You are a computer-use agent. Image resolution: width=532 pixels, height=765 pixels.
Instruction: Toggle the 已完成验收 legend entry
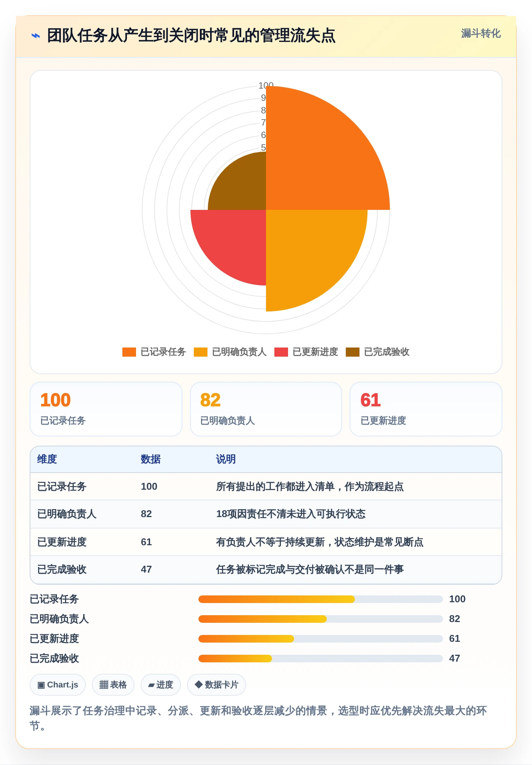pos(378,352)
